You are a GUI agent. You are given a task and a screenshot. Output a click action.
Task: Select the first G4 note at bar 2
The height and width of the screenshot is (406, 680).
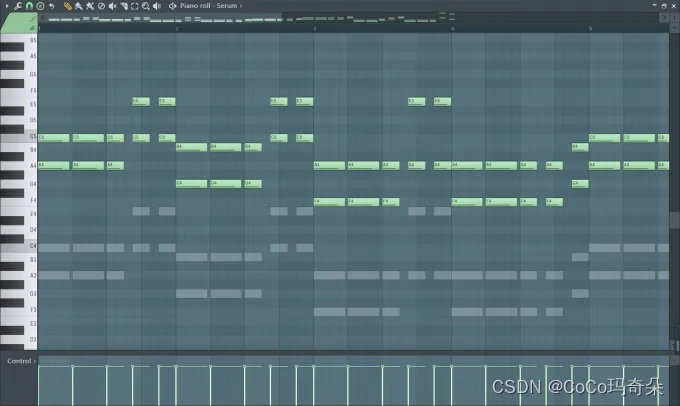(192, 184)
